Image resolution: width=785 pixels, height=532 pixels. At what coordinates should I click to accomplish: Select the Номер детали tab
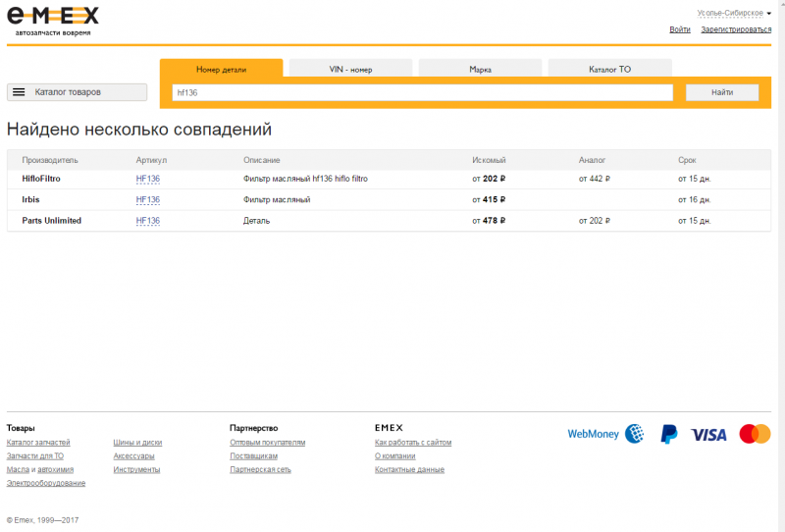click(x=221, y=70)
